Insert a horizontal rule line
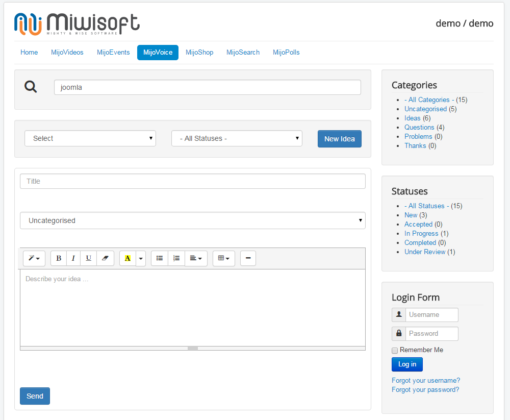The width and height of the screenshot is (510, 420). point(248,258)
